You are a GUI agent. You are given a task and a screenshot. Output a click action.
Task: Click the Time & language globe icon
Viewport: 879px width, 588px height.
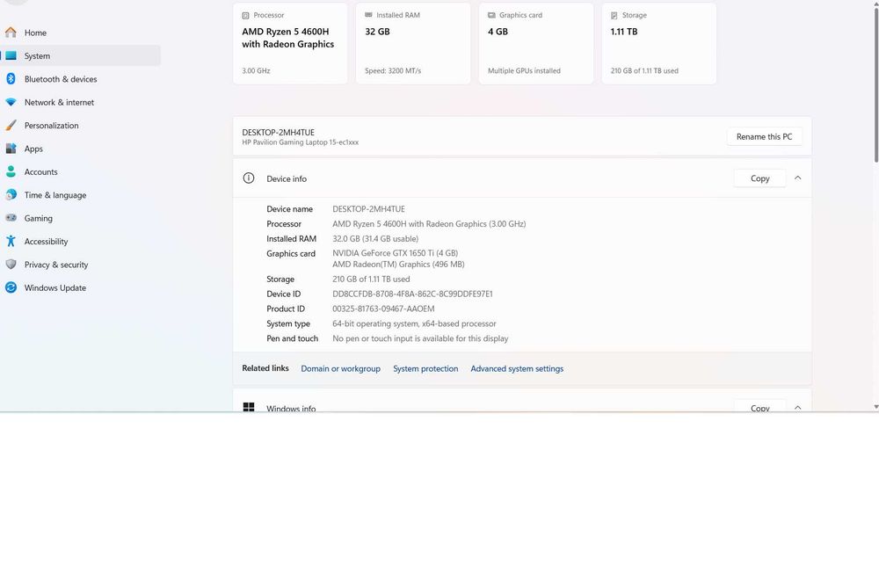pyautogui.click(x=11, y=194)
